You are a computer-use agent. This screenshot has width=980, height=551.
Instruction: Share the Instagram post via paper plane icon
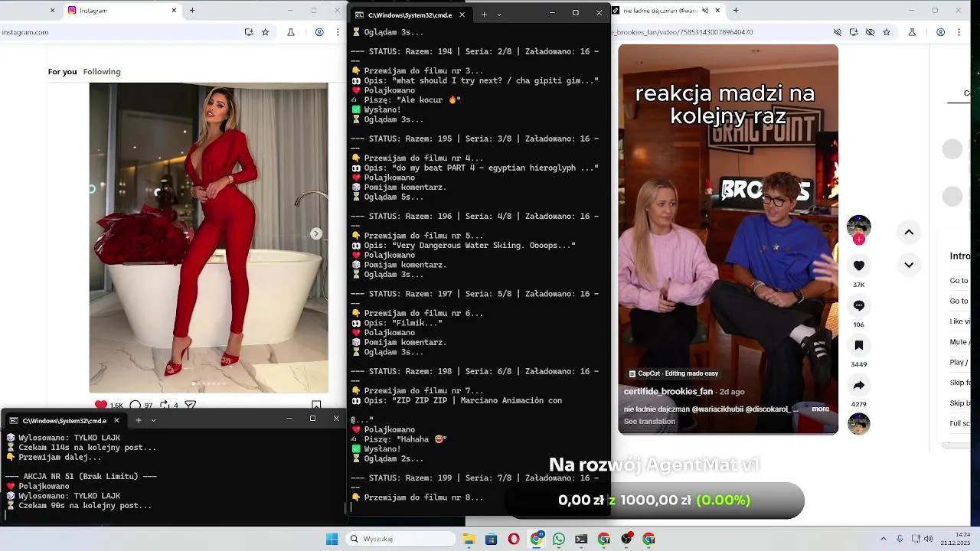191,405
